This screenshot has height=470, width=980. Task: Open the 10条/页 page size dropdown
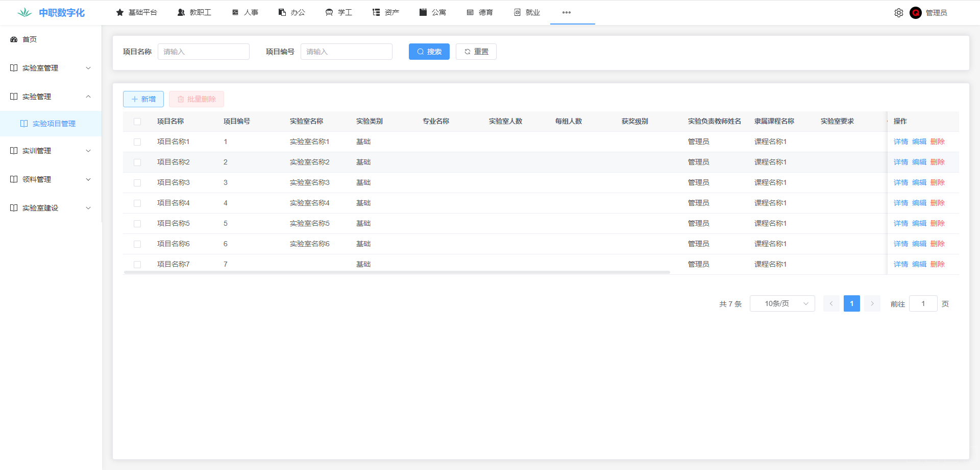(x=782, y=303)
